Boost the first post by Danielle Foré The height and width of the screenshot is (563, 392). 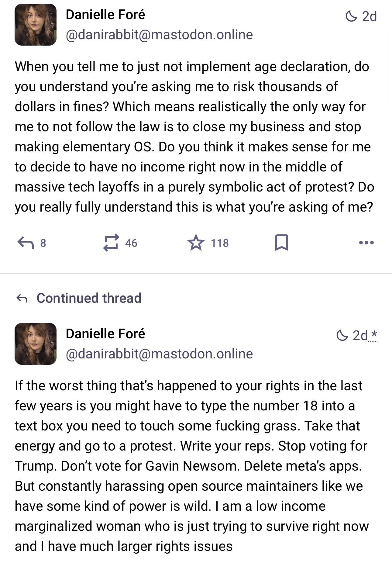point(111,243)
